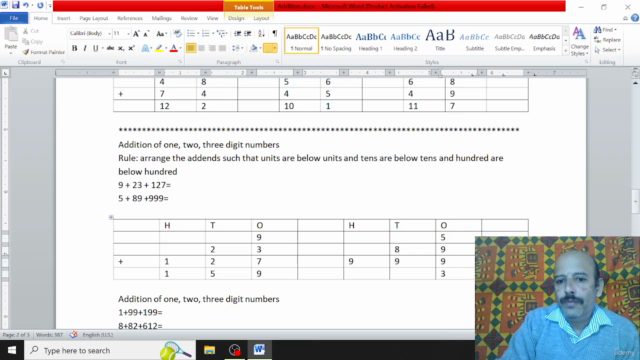Click the Find button

pyautogui.click(x=605, y=30)
